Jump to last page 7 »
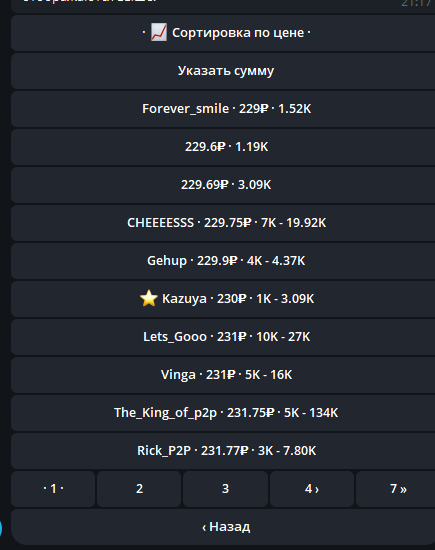Viewport: 435px width, 550px height. [396, 489]
